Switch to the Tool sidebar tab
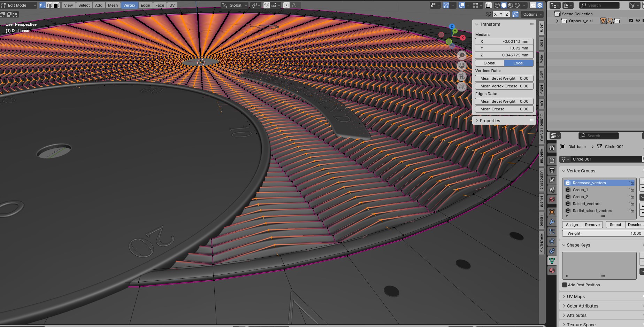Screen dimensions: 644x327 click(x=542, y=43)
